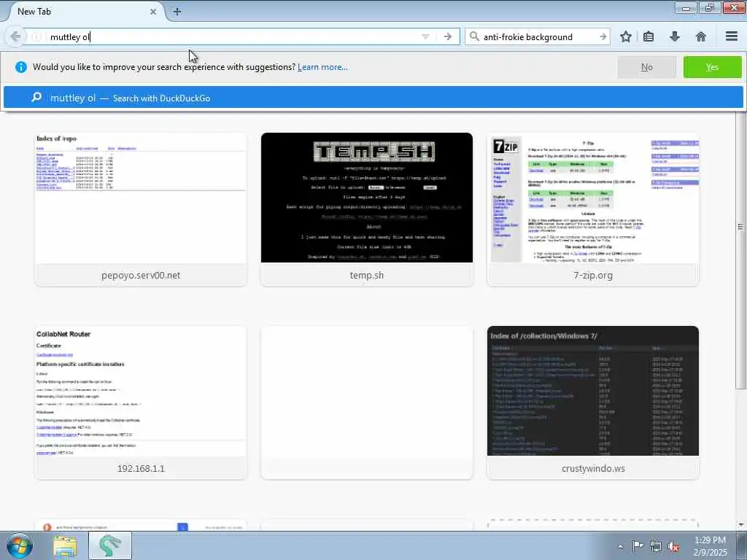
Task: Select 'muttley ol — Search with DuckDuckGo' suggestion
Action: coord(373,98)
